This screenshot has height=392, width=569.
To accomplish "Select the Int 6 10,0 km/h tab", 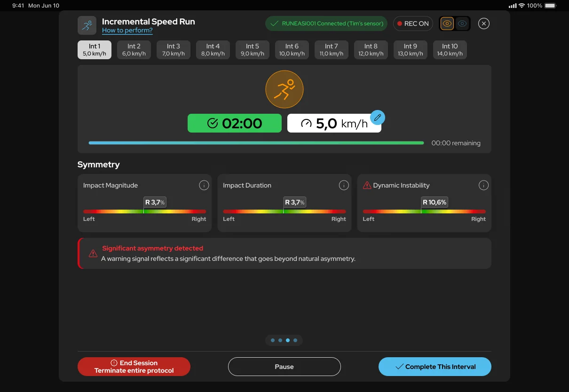I will point(292,50).
